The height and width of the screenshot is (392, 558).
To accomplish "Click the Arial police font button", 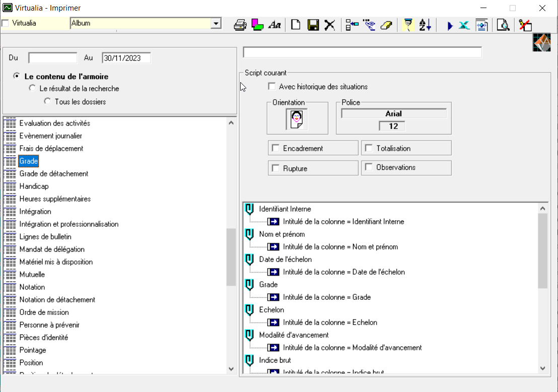I will click(x=393, y=114).
